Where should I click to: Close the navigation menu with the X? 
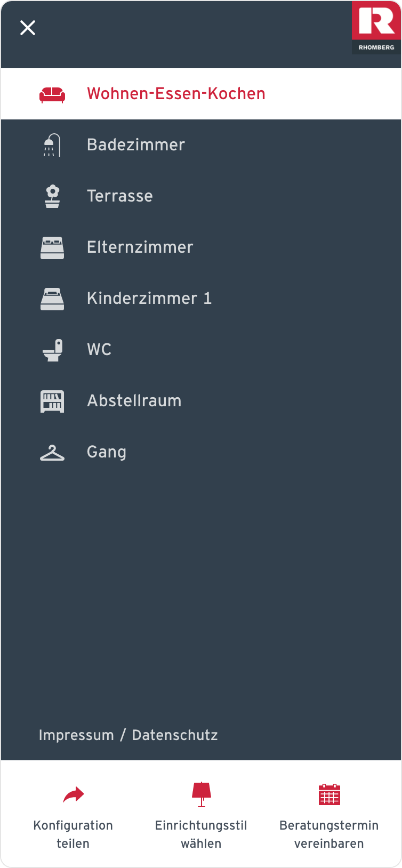tap(28, 28)
